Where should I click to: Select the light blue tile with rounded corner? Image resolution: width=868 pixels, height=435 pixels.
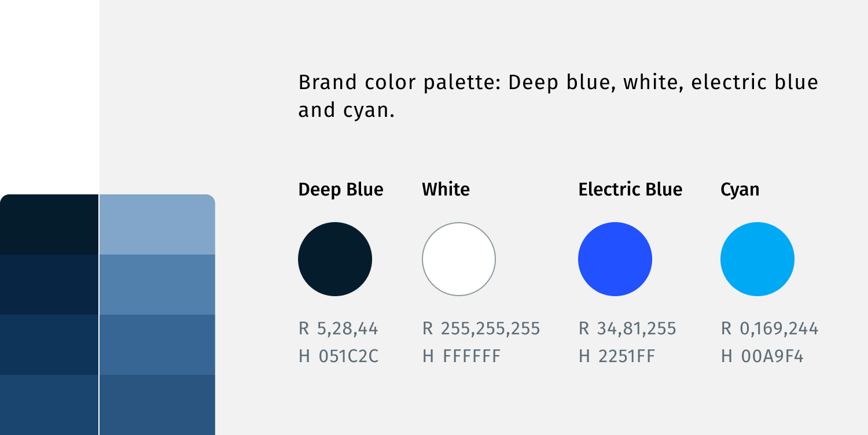157,224
